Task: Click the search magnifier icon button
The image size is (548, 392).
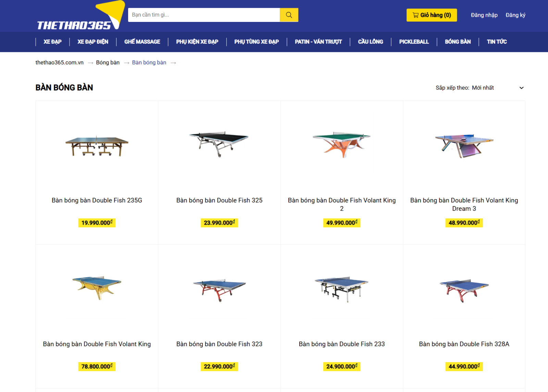Action: (x=289, y=15)
